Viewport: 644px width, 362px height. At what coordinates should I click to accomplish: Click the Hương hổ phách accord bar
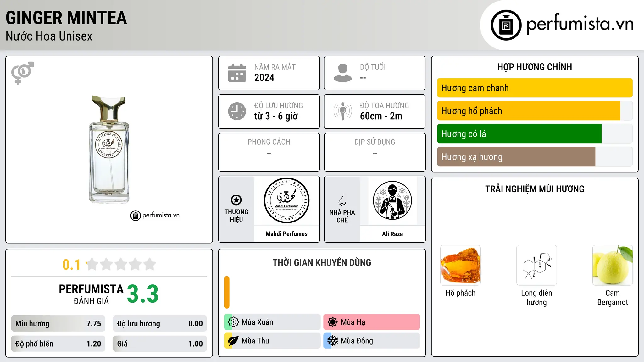535,111
